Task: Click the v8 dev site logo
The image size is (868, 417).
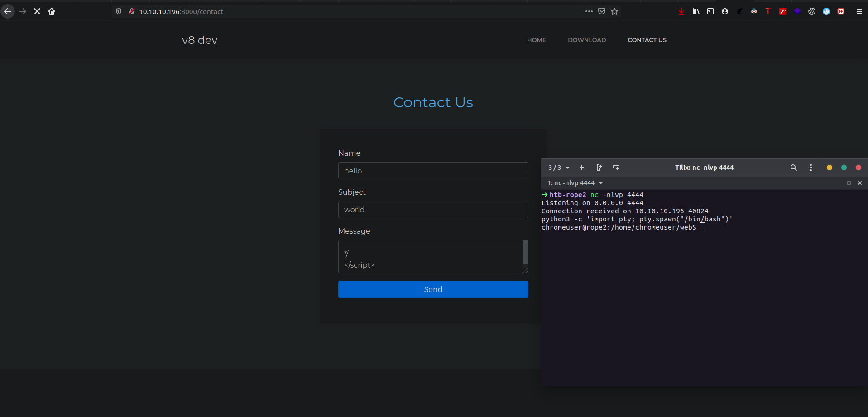Action: coord(200,40)
